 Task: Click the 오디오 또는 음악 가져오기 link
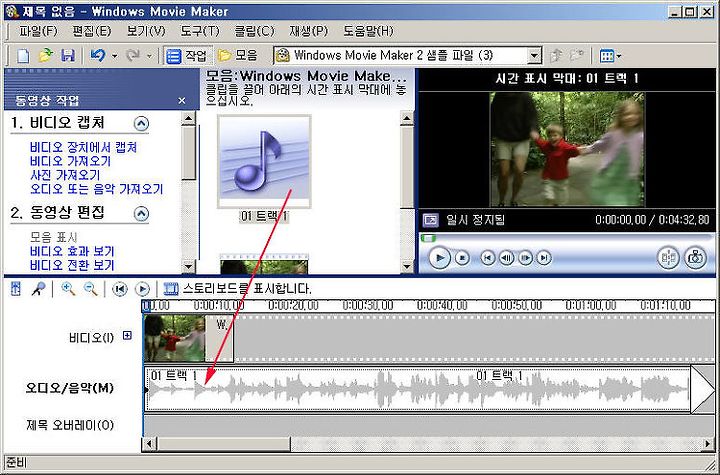tap(96, 189)
